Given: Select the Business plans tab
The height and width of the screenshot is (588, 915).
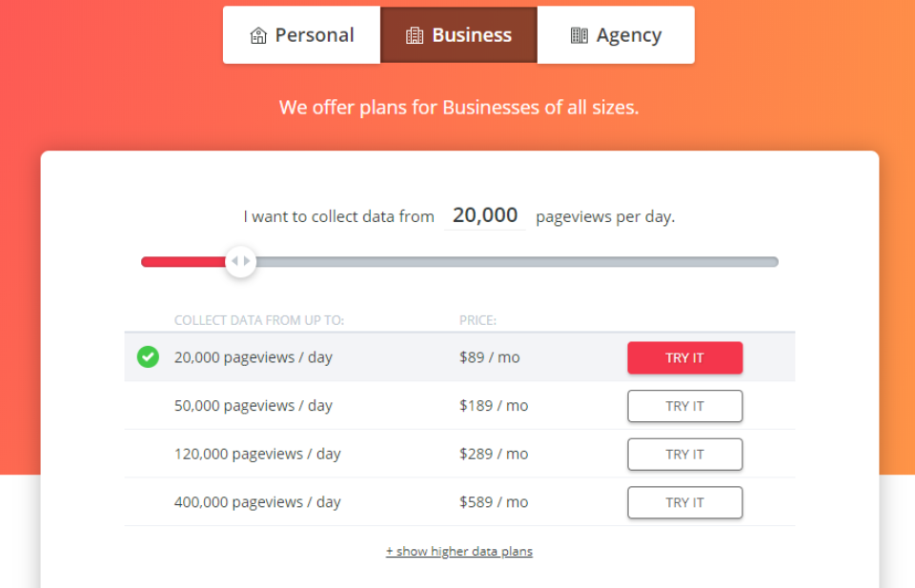Looking at the screenshot, I should tap(458, 35).
